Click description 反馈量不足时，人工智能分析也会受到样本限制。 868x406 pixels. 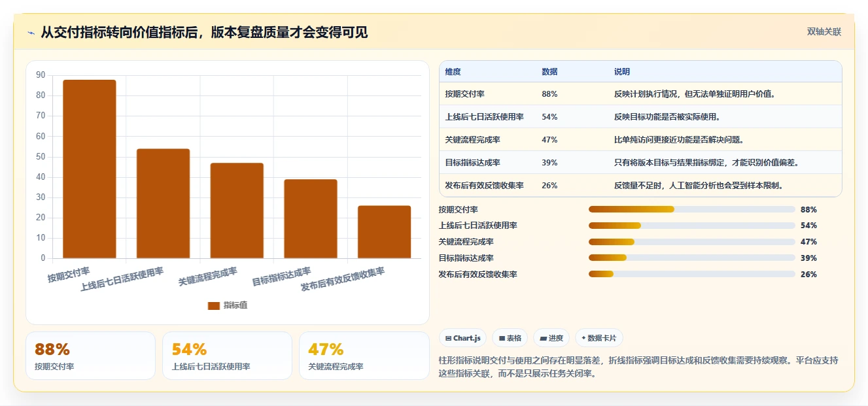click(699, 186)
